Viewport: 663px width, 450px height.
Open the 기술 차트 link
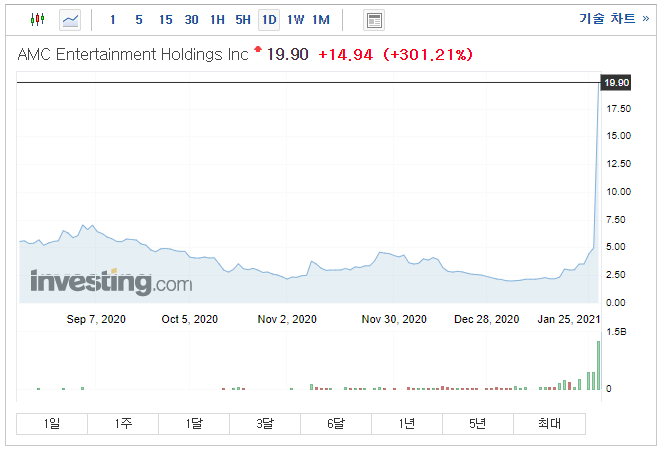point(614,18)
